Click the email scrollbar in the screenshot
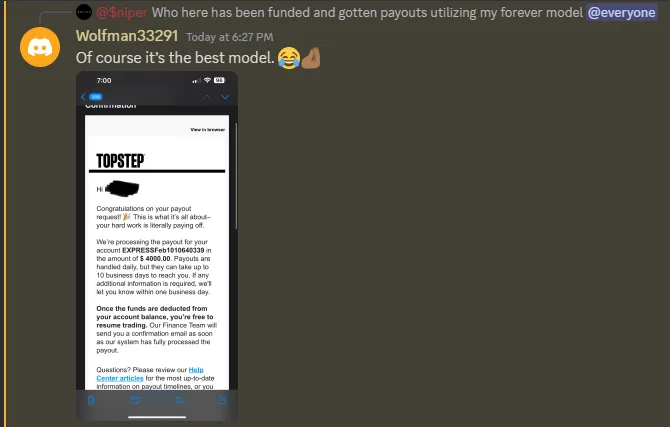Viewport: 670px width, 427px height. (236, 175)
